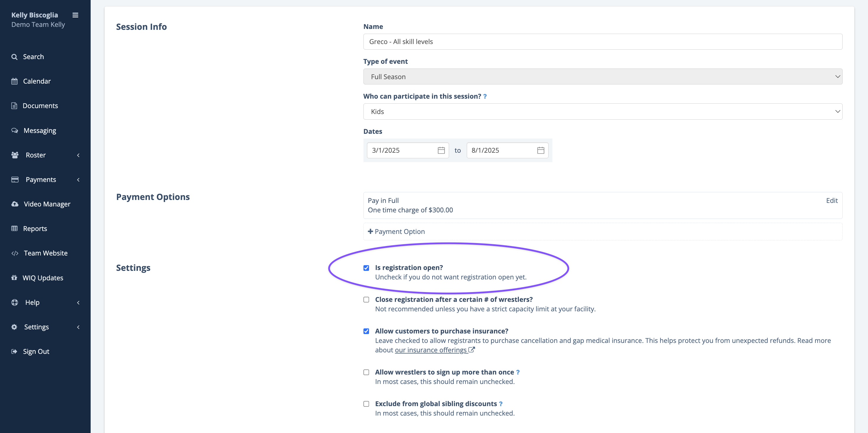Open the end date calendar picker icon
Viewport: 868px width, 433px height.
click(x=541, y=150)
